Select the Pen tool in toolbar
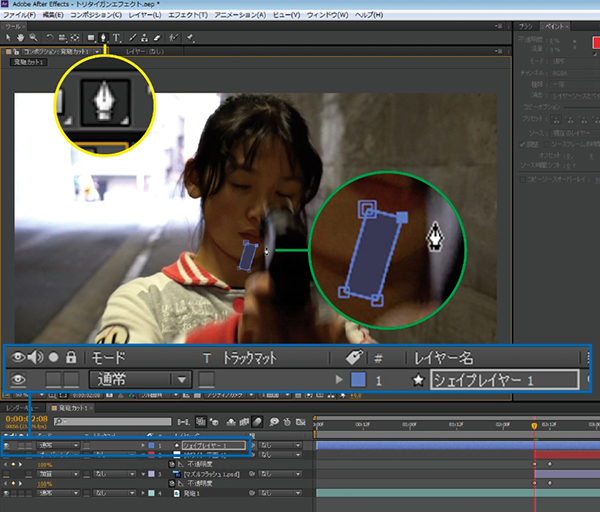Screen dimensions: 600x512 [103, 38]
